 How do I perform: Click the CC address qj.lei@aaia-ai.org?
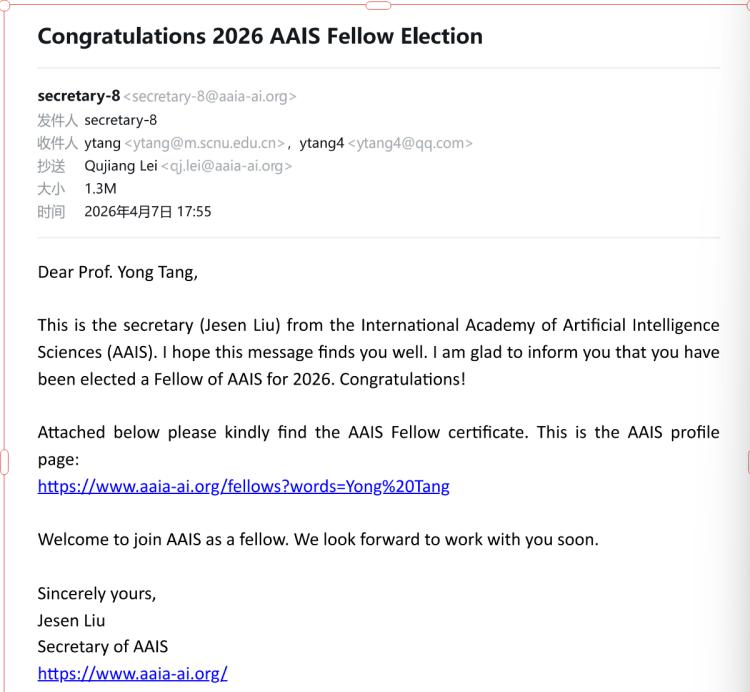[x=226, y=166]
